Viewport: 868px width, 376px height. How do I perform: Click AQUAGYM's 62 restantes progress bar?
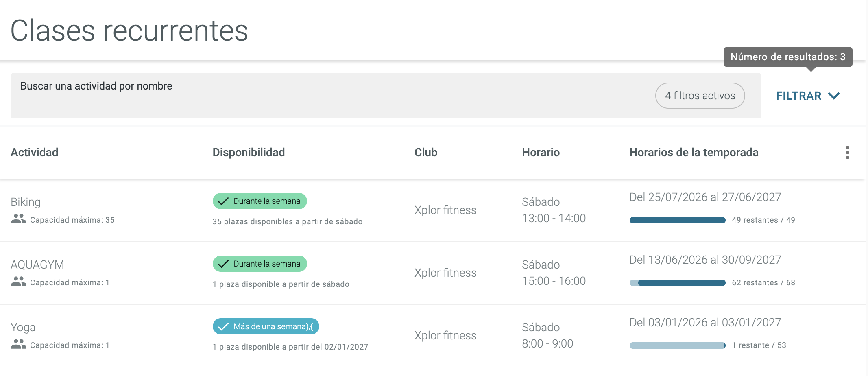click(x=678, y=283)
